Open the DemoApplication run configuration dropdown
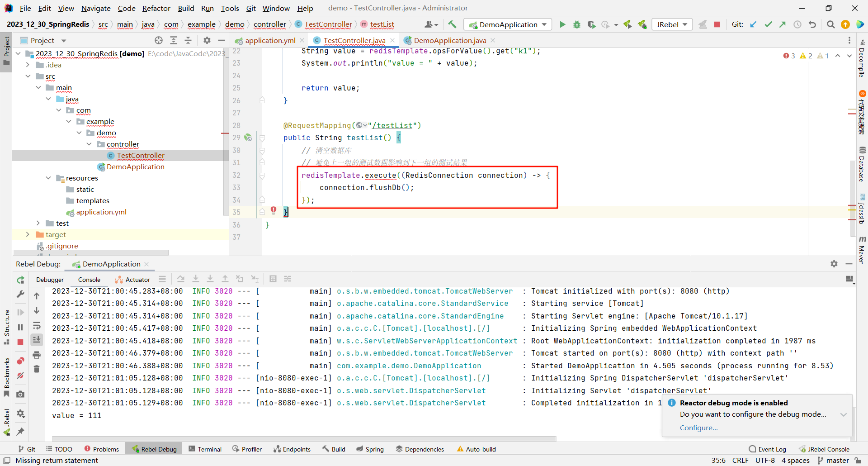This screenshot has width=868, height=466. [x=508, y=24]
